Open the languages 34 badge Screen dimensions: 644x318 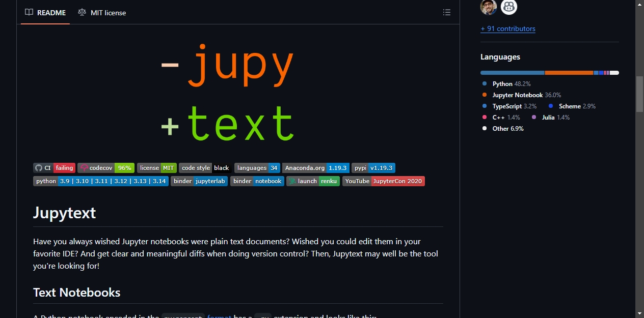tap(257, 168)
